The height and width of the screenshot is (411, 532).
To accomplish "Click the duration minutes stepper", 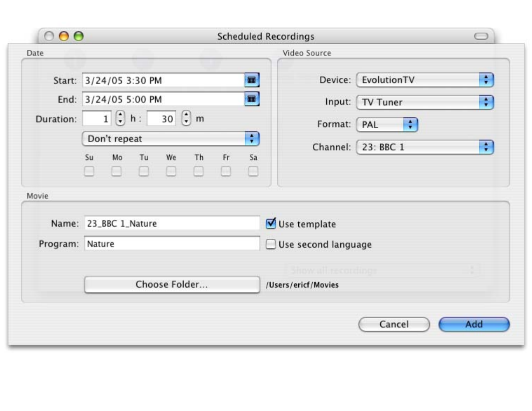I will coord(186,119).
